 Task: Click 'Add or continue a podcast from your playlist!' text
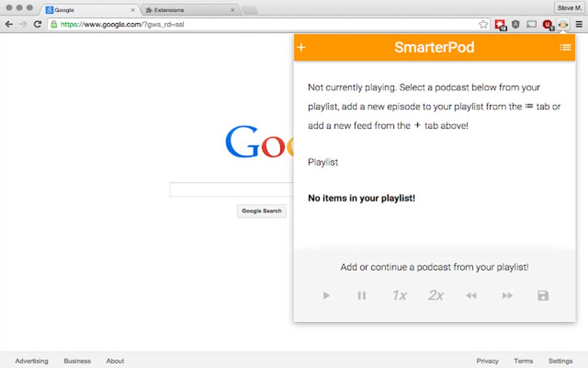[x=435, y=267]
